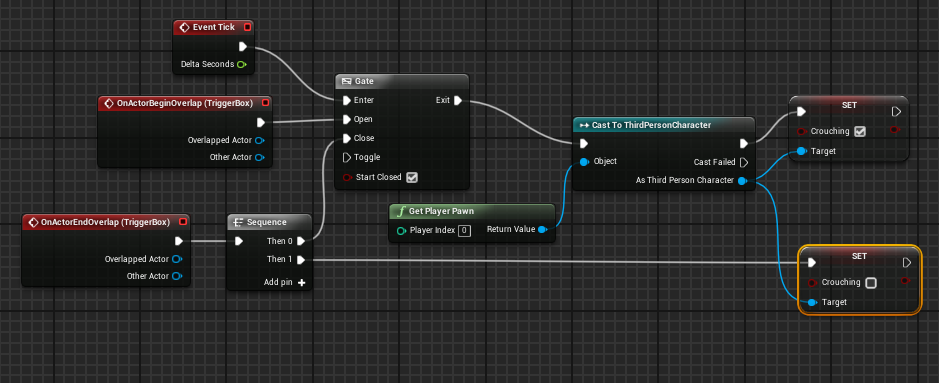The width and height of the screenshot is (939, 383).
Task: Click Other Actor pin on OnActorBeginOverlap node
Action: click(260, 158)
